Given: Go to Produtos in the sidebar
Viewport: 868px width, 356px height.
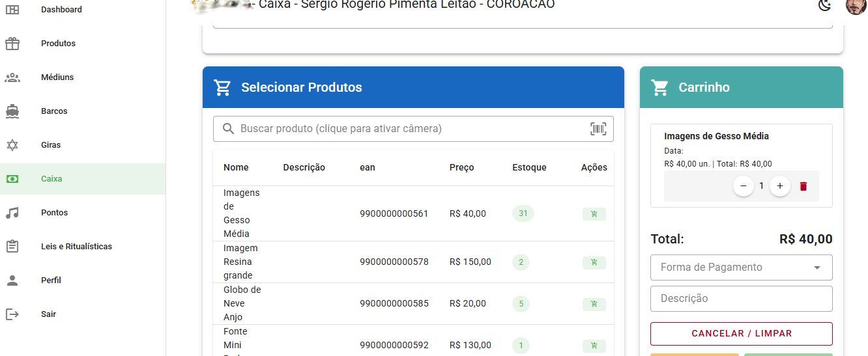Looking at the screenshot, I should (83, 44).
